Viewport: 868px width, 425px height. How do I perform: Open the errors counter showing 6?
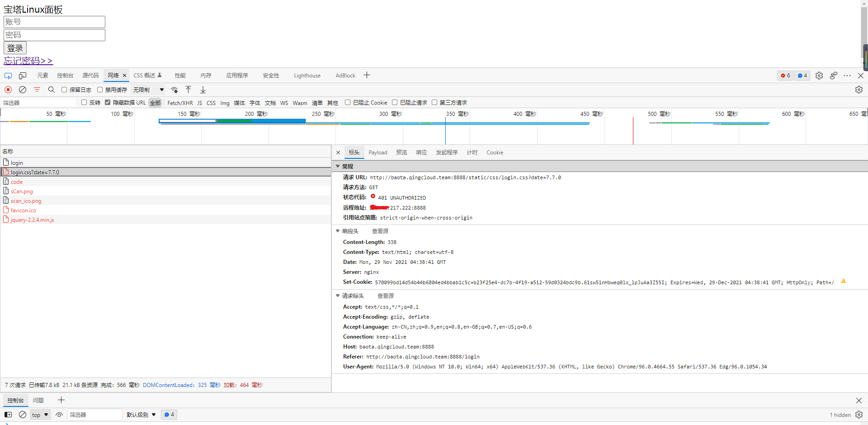785,76
